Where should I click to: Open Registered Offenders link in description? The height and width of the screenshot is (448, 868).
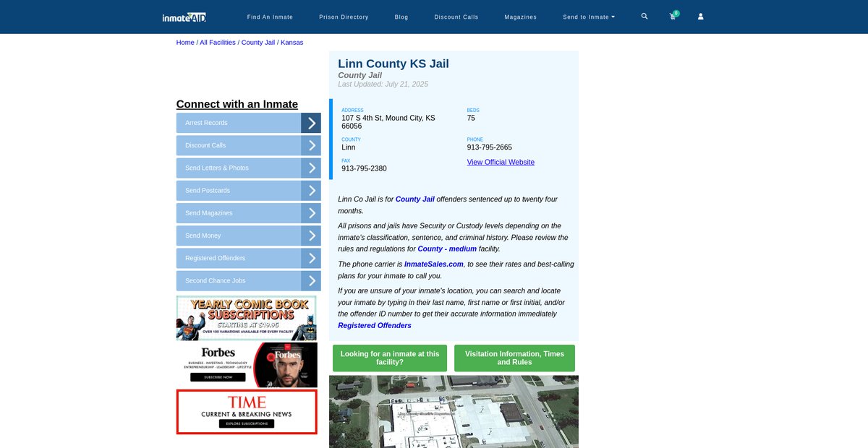[375, 326]
